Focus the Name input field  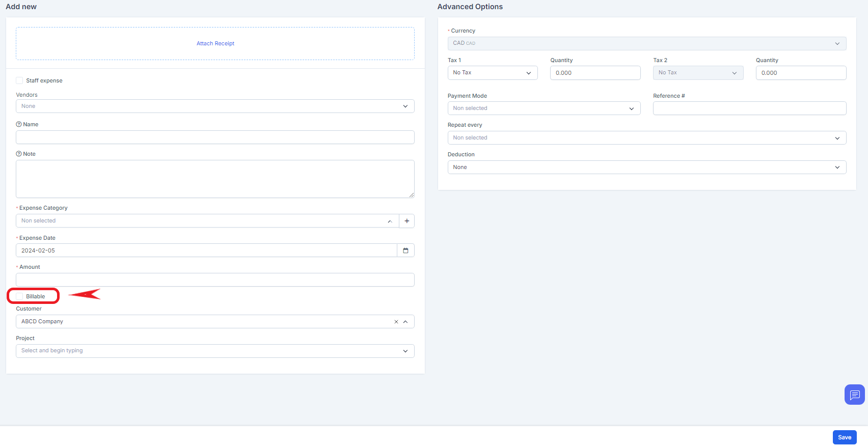tap(215, 137)
